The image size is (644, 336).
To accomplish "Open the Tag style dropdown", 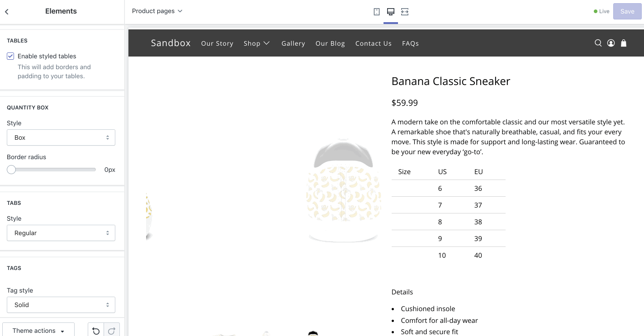I will (61, 305).
